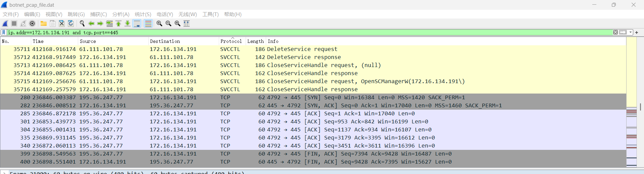
Task: Select packet 35711 DeleteService request
Action: coord(313,49)
